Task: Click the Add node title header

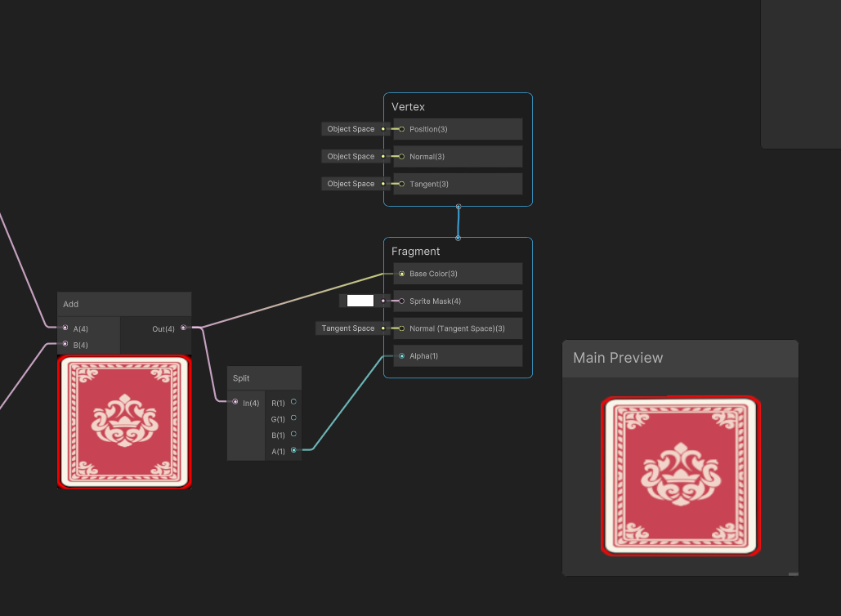Action: (x=124, y=304)
